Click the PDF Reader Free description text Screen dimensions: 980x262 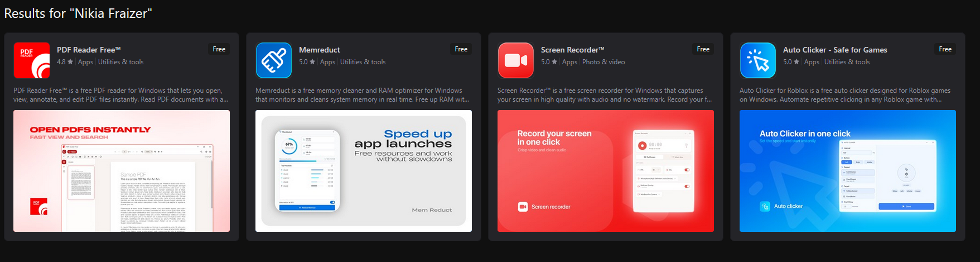[x=121, y=95]
